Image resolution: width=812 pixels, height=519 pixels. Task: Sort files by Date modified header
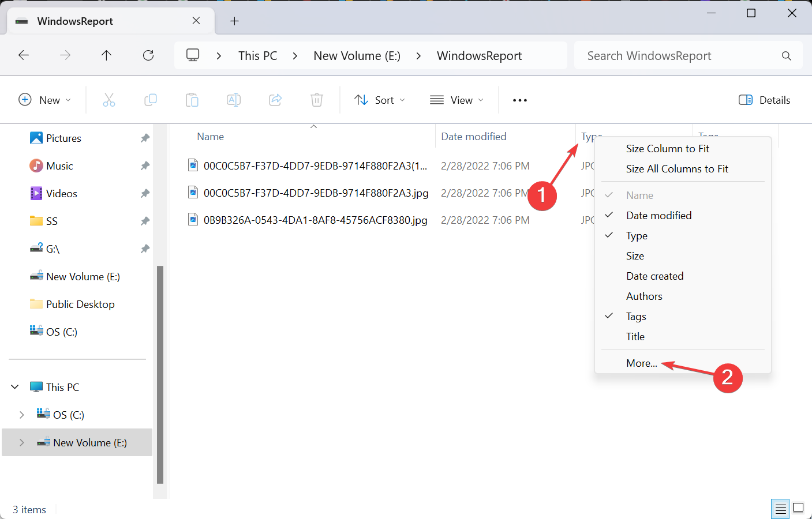[x=474, y=137]
